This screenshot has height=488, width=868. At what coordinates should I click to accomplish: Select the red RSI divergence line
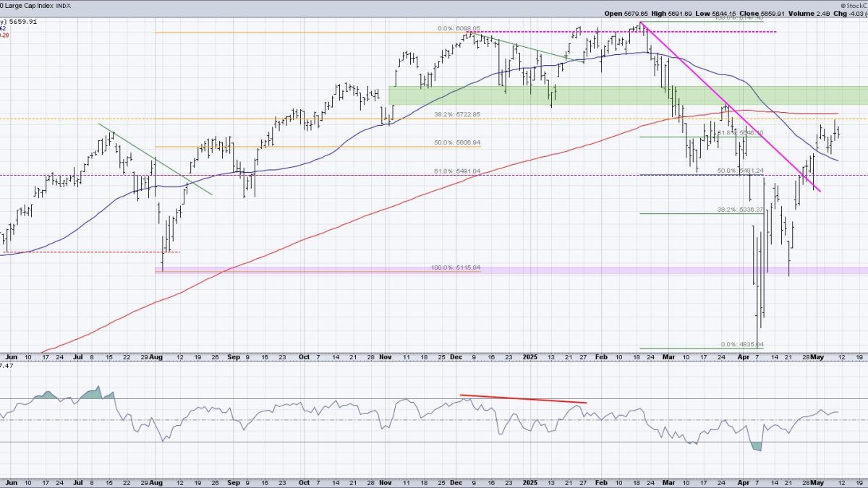(x=522, y=398)
